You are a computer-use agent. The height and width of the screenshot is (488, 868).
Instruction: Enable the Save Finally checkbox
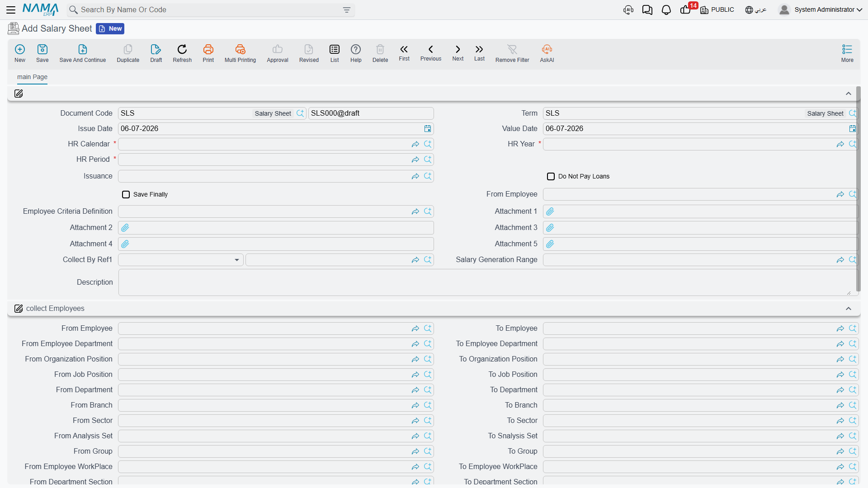click(126, 195)
